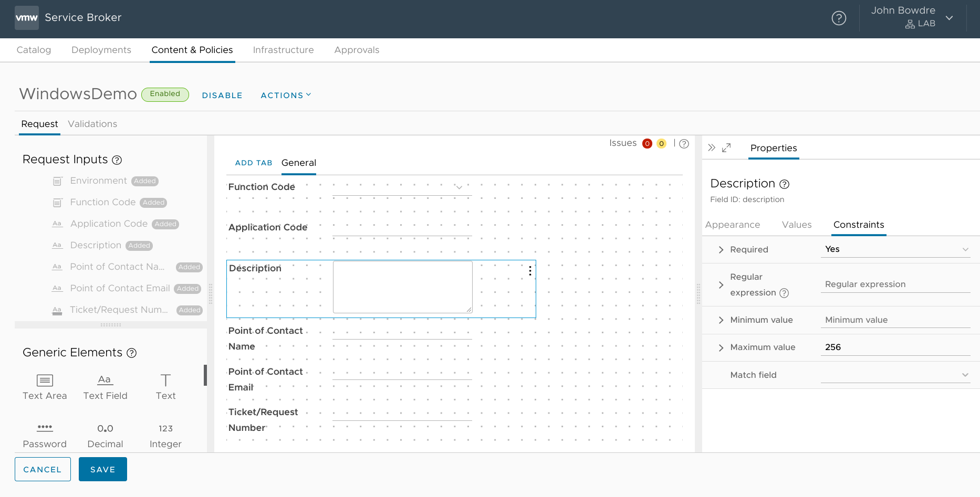Open the Match field dropdown
The width and height of the screenshot is (980, 497).
click(895, 375)
